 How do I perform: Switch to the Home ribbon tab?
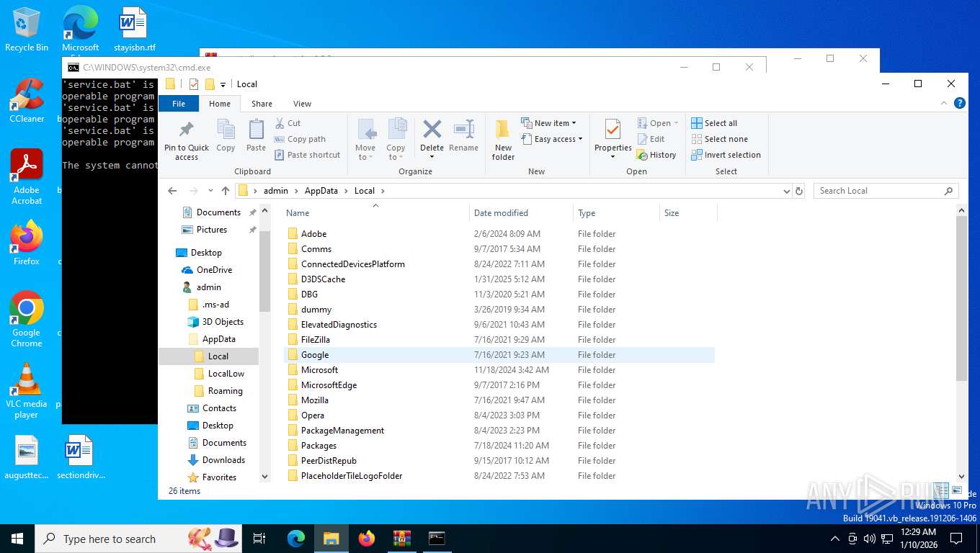[220, 104]
